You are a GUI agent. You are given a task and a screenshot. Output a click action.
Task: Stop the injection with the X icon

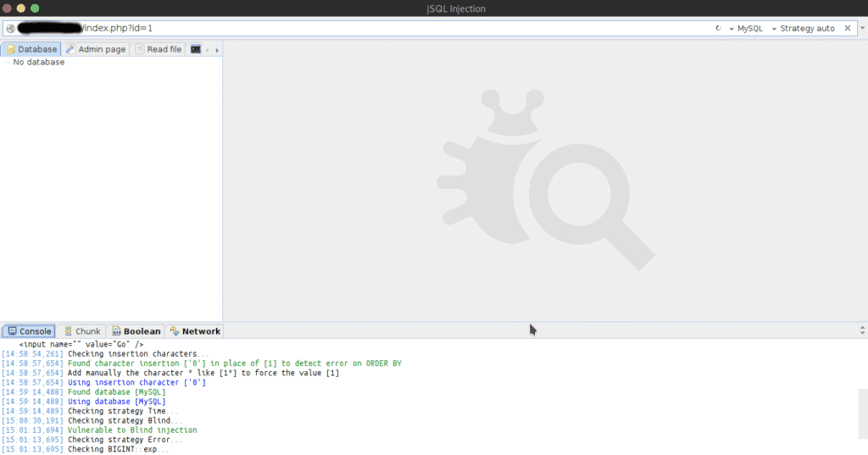(848, 29)
